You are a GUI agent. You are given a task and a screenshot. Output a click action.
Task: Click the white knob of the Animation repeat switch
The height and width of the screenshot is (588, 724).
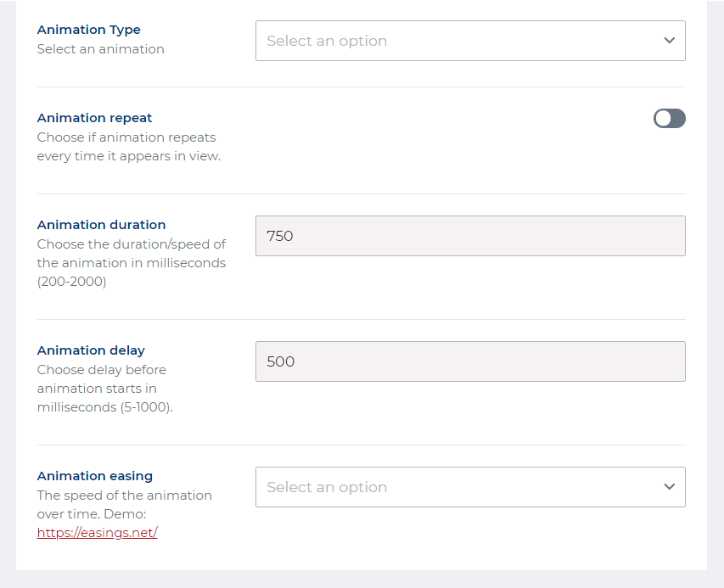tap(663, 119)
